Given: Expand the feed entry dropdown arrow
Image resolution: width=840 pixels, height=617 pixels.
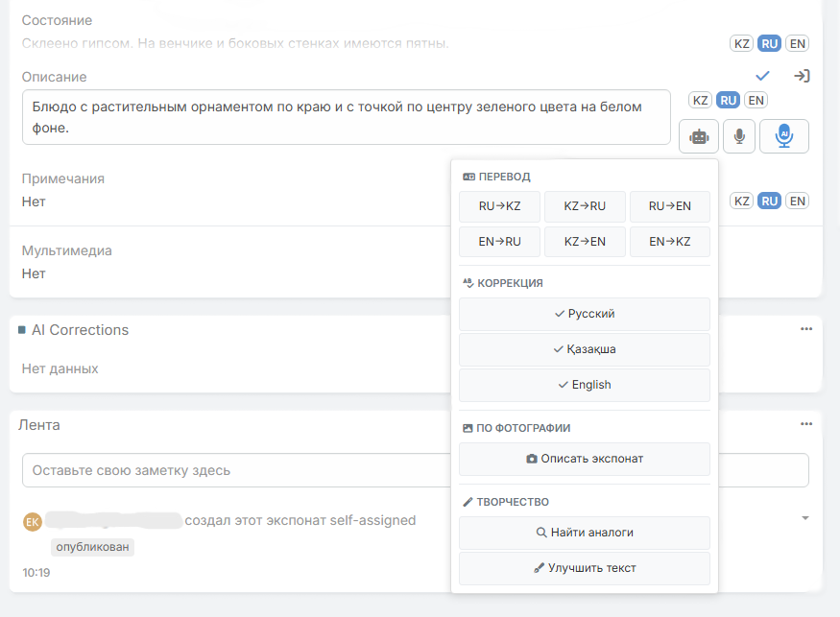Looking at the screenshot, I should (805, 518).
